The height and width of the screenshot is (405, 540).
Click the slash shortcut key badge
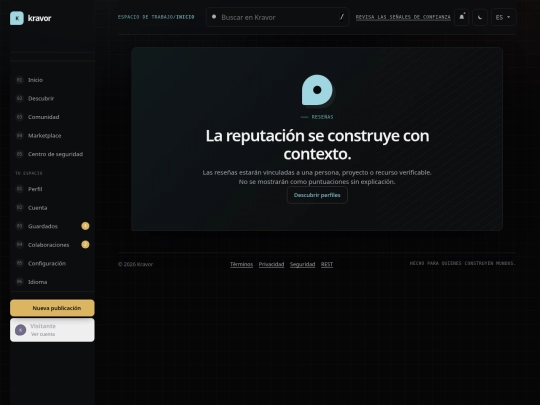pyautogui.click(x=342, y=17)
